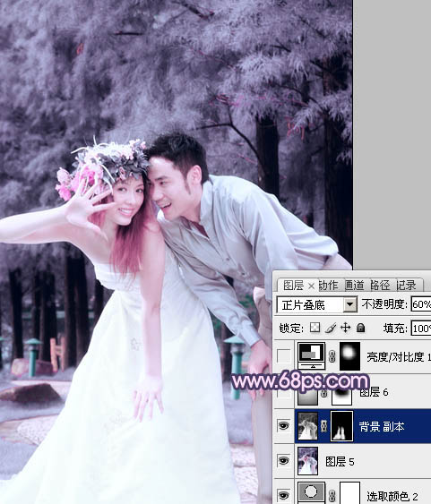
Task: Show the 亮度/对比度 1 layer
Action: pos(283,355)
